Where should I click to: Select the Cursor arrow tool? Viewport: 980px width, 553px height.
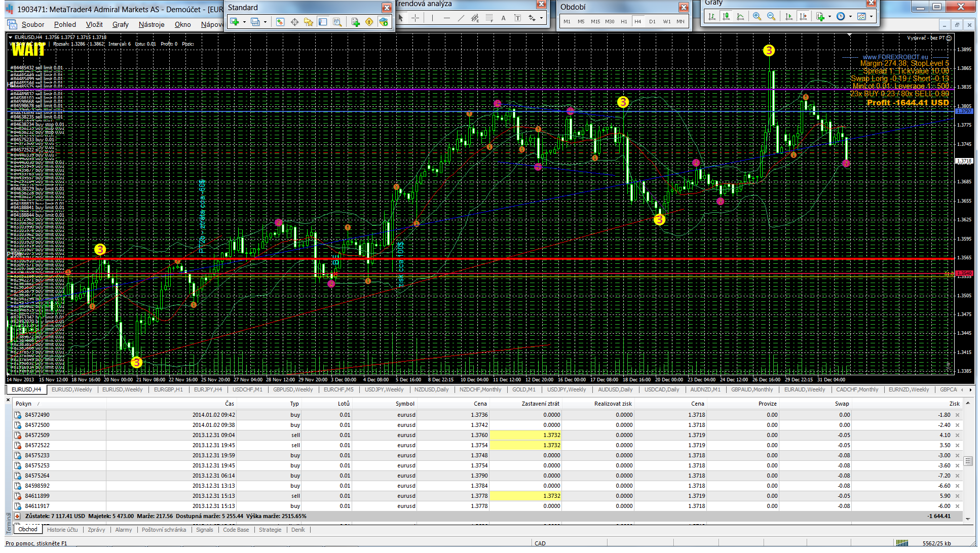pos(401,18)
